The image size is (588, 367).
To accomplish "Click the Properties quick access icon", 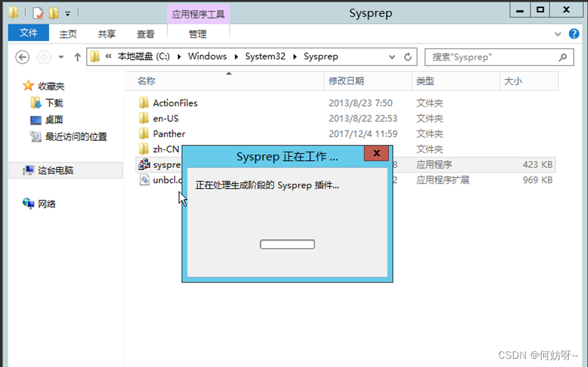I will [x=38, y=13].
